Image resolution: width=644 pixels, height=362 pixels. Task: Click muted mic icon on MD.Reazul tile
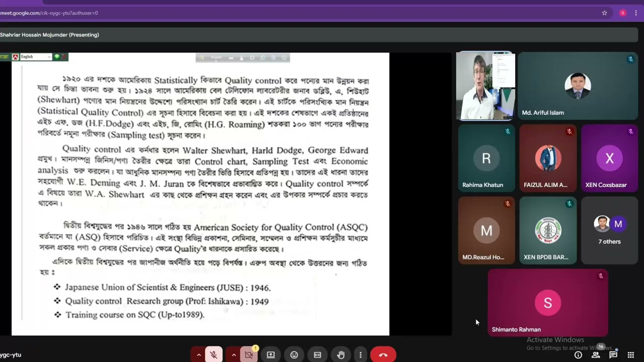(x=508, y=204)
